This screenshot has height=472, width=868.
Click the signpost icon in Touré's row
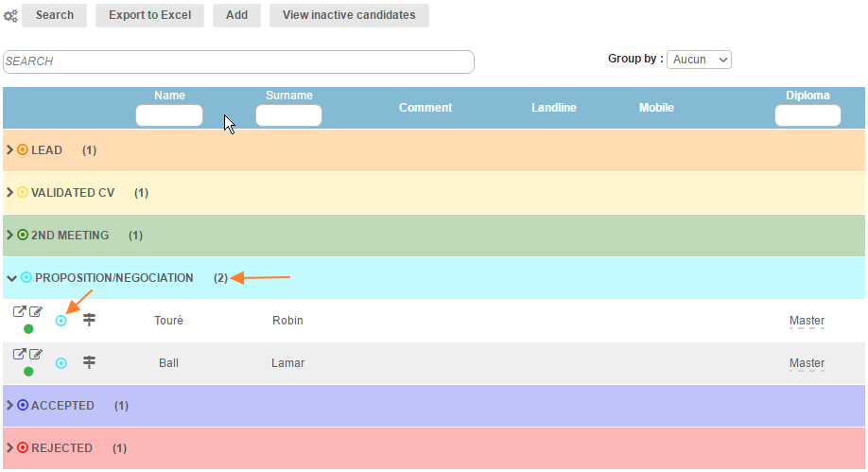(90, 321)
